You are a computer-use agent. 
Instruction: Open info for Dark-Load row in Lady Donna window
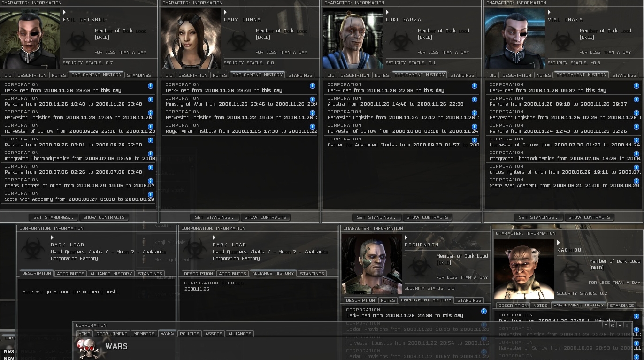pyautogui.click(x=313, y=86)
